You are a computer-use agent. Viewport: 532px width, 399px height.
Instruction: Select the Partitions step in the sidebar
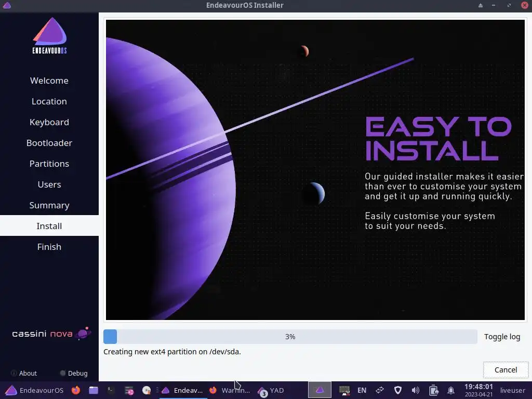click(x=49, y=164)
